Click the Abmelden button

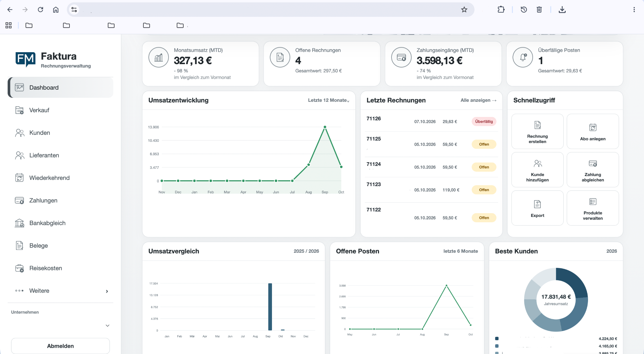point(60,346)
